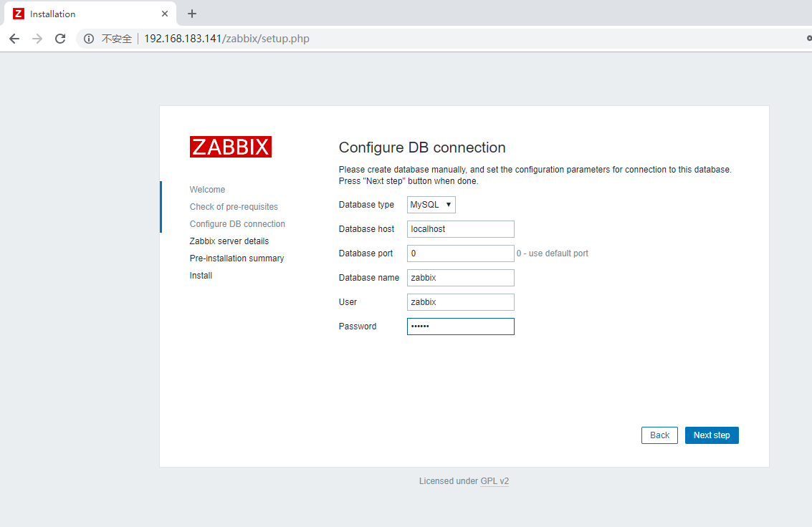The image size is (812, 527).
Task: Click the browser back arrow
Action: (14, 39)
